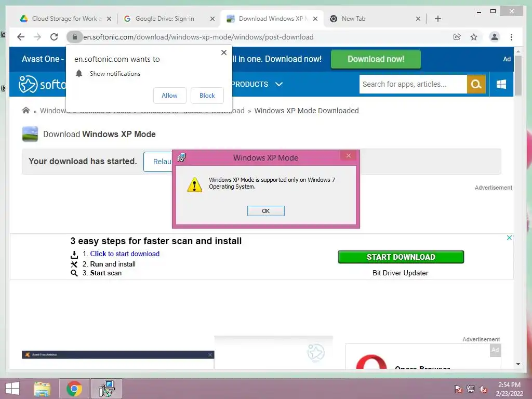Reload the Softonic page
Screen dimensions: 532x399
click(x=54, y=37)
